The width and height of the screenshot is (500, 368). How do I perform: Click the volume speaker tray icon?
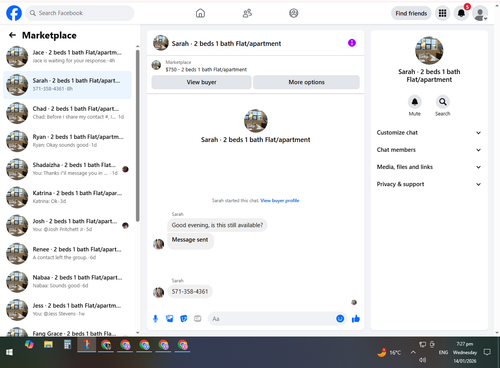(x=423, y=360)
